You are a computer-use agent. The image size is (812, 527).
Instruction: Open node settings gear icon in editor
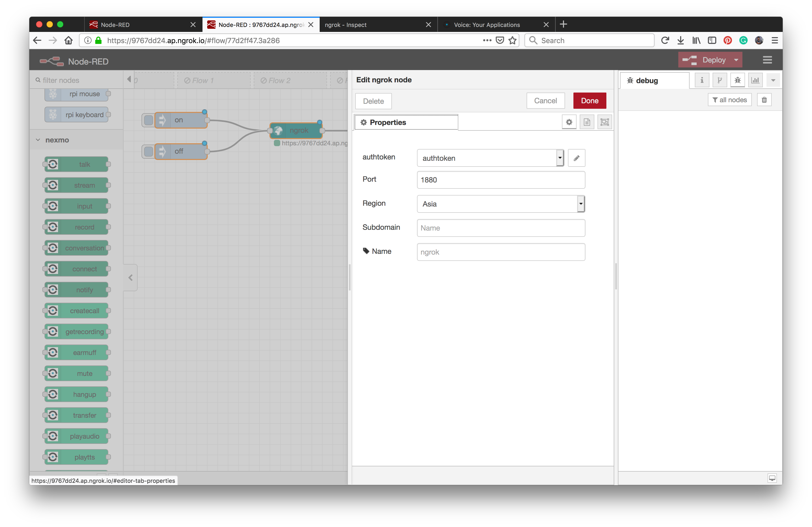(569, 122)
